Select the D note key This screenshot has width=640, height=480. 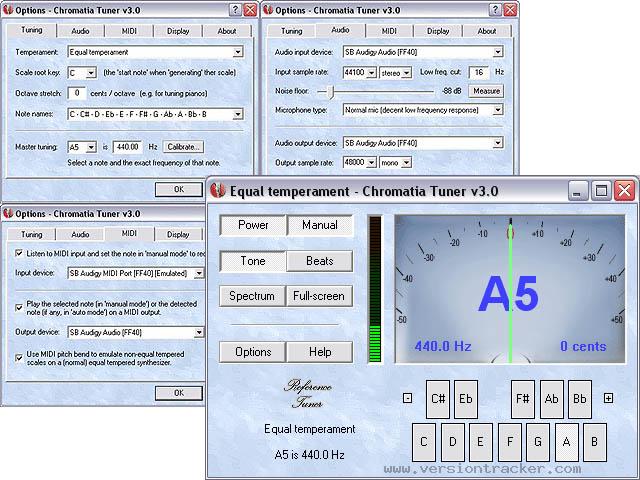pos(453,442)
